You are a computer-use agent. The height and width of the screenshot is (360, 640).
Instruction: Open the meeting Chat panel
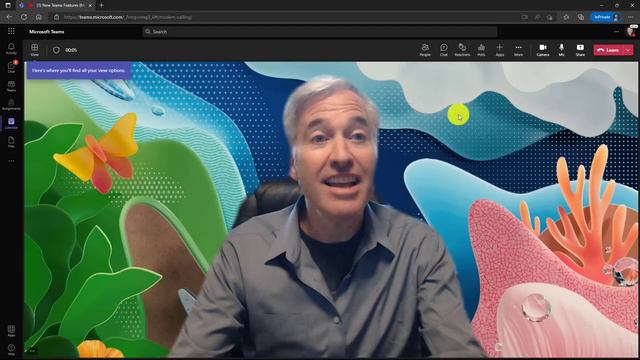pos(444,50)
